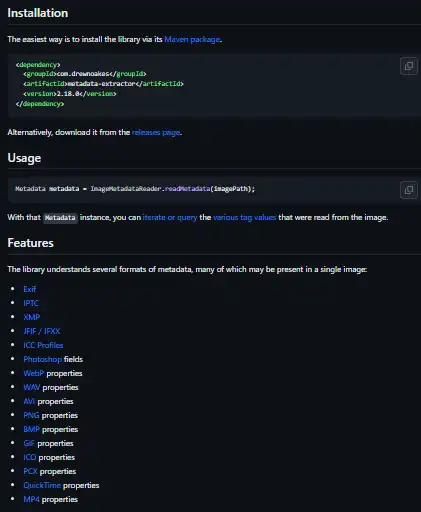Open the MP4 properties link
The height and width of the screenshot is (512, 421).
31,499
